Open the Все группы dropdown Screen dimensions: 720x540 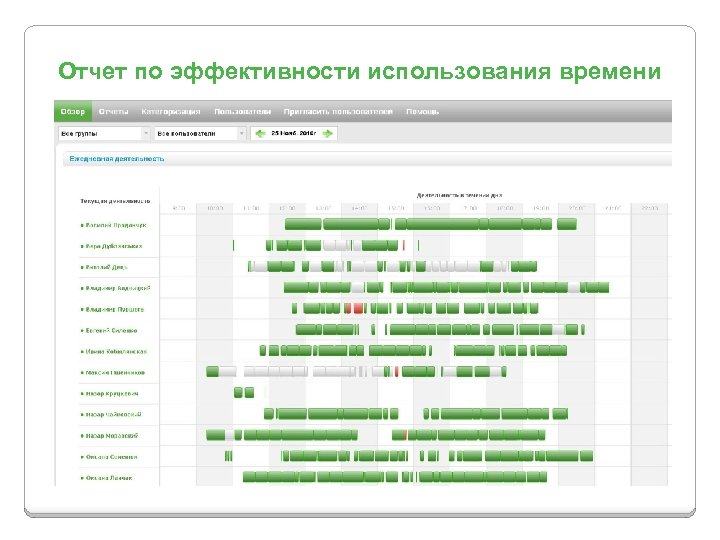click(x=104, y=134)
